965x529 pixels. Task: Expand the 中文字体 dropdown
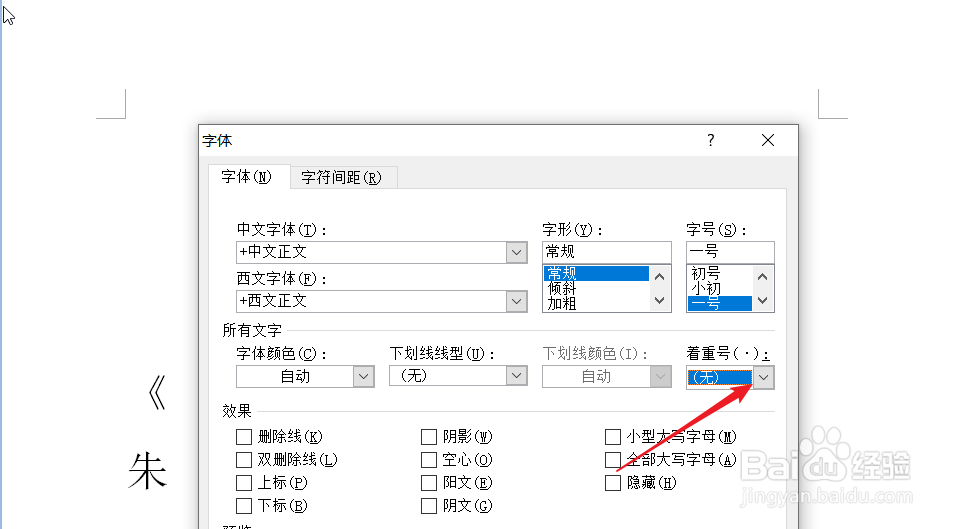pos(517,253)
